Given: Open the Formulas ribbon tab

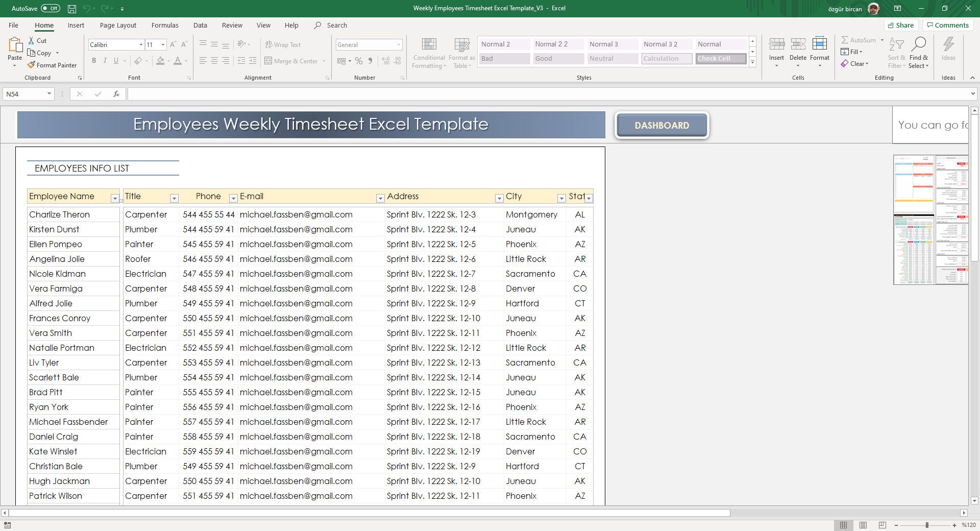Looking at the screenshot, I should tap(165, 25).
